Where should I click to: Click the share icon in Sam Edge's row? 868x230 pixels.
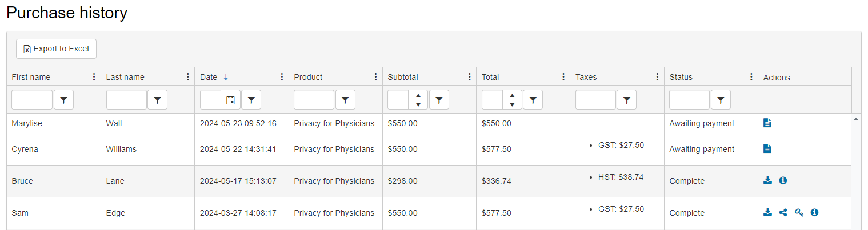click(783, 212)
